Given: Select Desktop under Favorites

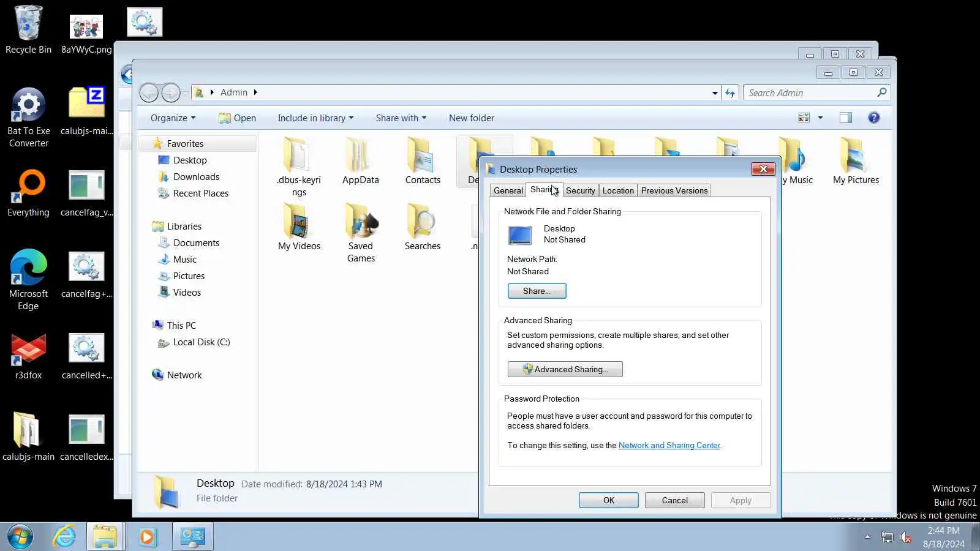Looking at the screenshot, I should 190,160.
